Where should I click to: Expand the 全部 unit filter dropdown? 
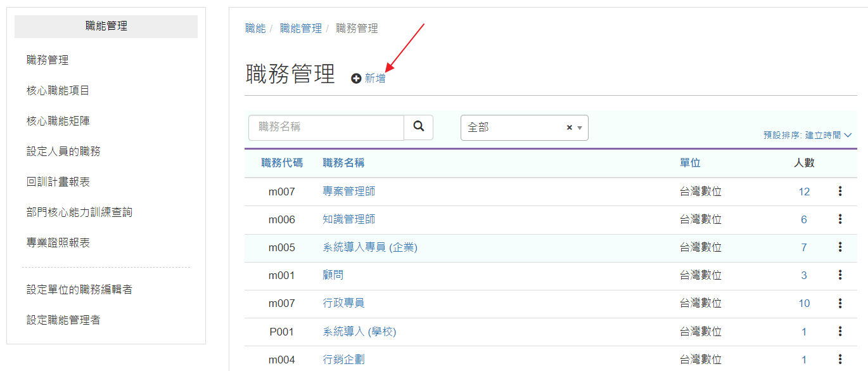point(579,127)
